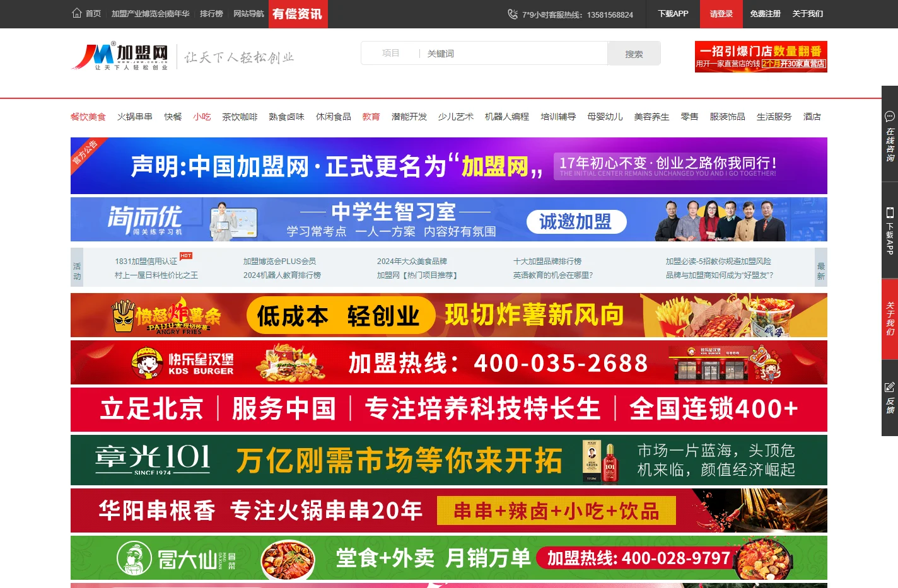Image resolution: width=898 pixels, height=588 pixels.
Task: Open the 一招引爆门店 ad banner
Action: [761, 57]
